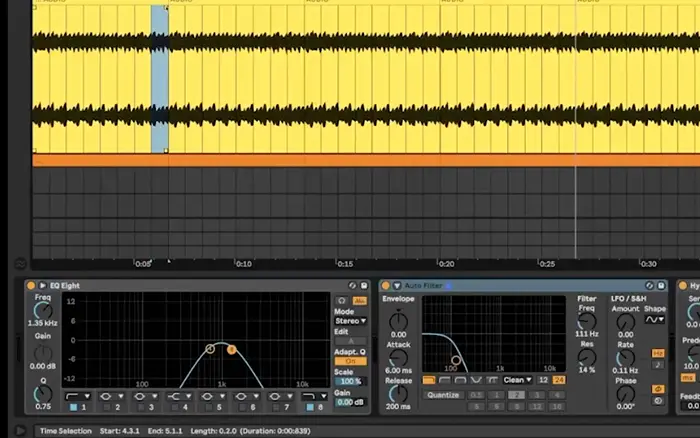Image resolution: width=700 pixels, height=438 pixels.
Task: Click the Quantize button in Auto Filter
Action: tap(443, 395)
